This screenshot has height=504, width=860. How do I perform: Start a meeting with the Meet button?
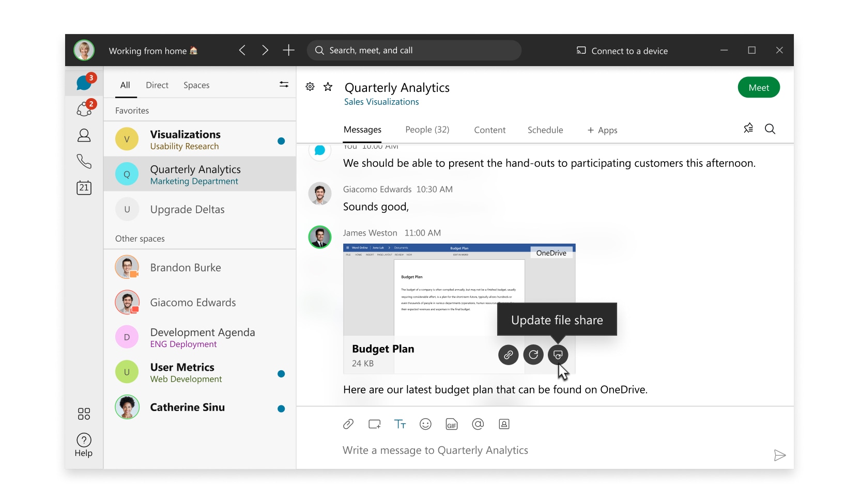(x=759, y=87)
